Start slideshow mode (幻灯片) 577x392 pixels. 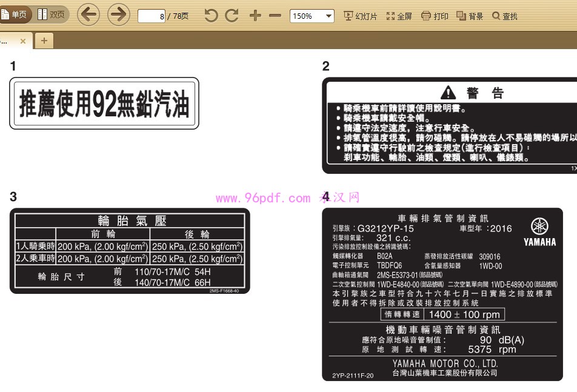[x=360, y=16]
